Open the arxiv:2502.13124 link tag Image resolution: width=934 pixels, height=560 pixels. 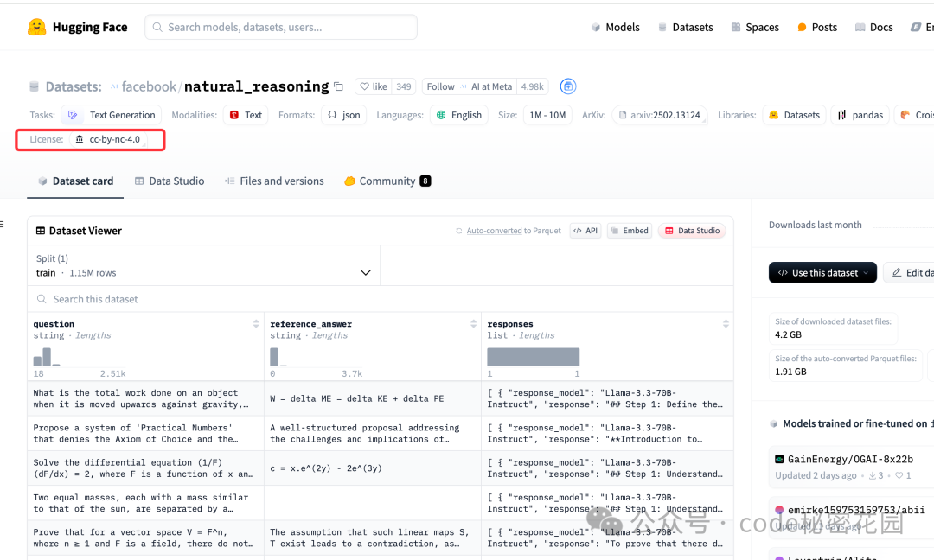coord(659,115)
